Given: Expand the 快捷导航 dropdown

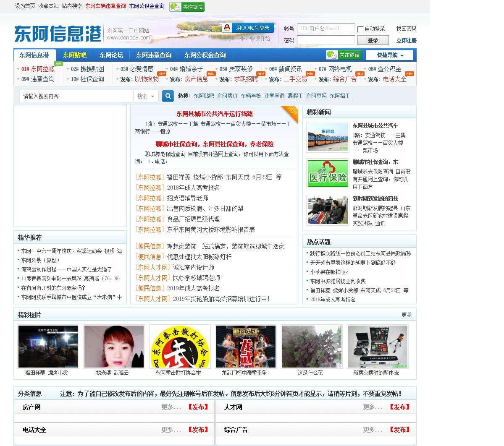Looking at the screenshot, I should (x=389, y=55).
